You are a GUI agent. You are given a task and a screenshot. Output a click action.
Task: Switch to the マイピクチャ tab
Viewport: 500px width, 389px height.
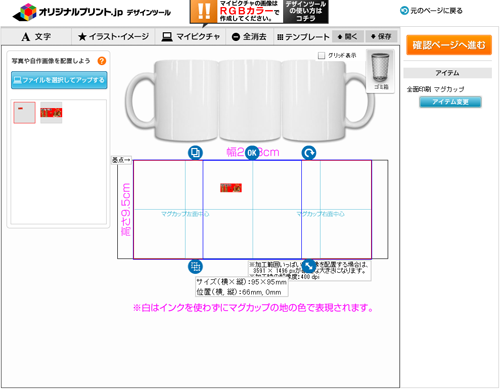[x=190, y=36]
